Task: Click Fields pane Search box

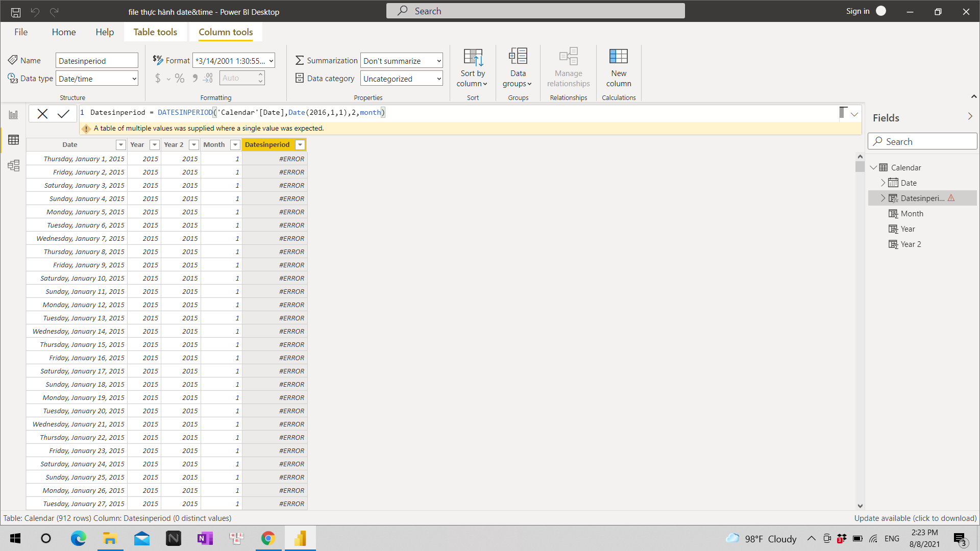Action: [x=922, y=141]
